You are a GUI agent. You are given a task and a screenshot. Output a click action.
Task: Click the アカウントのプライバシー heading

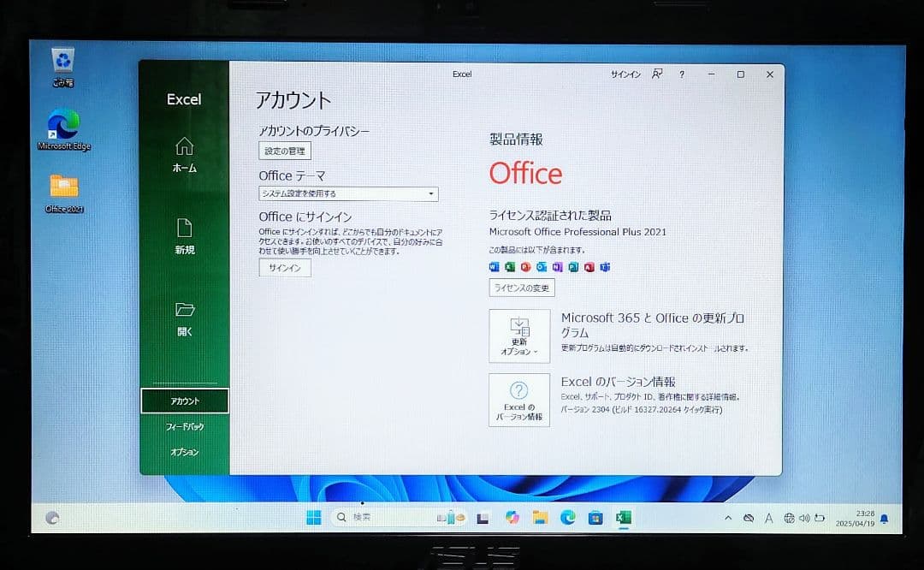click(314, 131)
